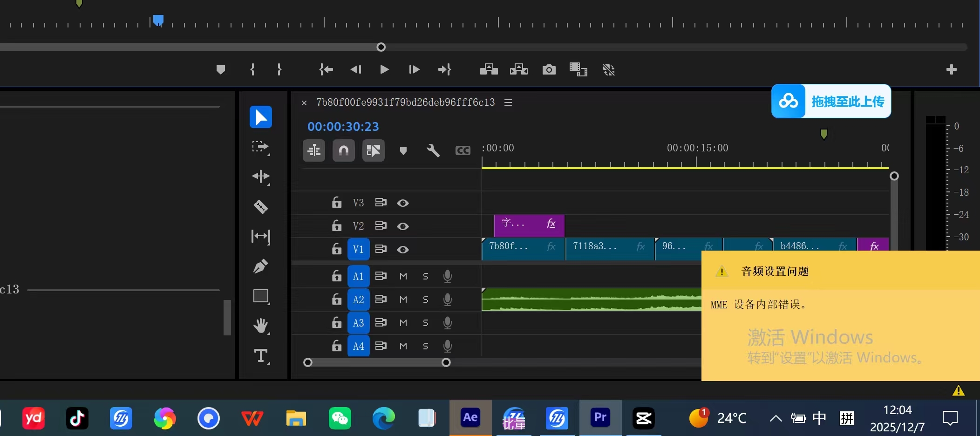Open the sequence panel menu
The height and width of the screenshot is (436, 980).
pyautogui.click(x=508, y=102)
